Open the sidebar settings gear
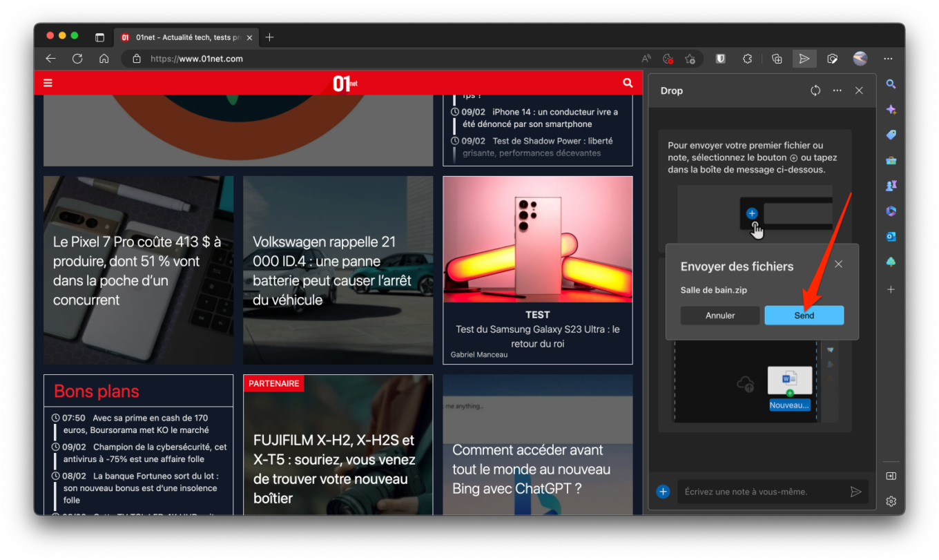The height and width of the screenshot is (560, 939). pyautogui.click(x=891, y=501)
